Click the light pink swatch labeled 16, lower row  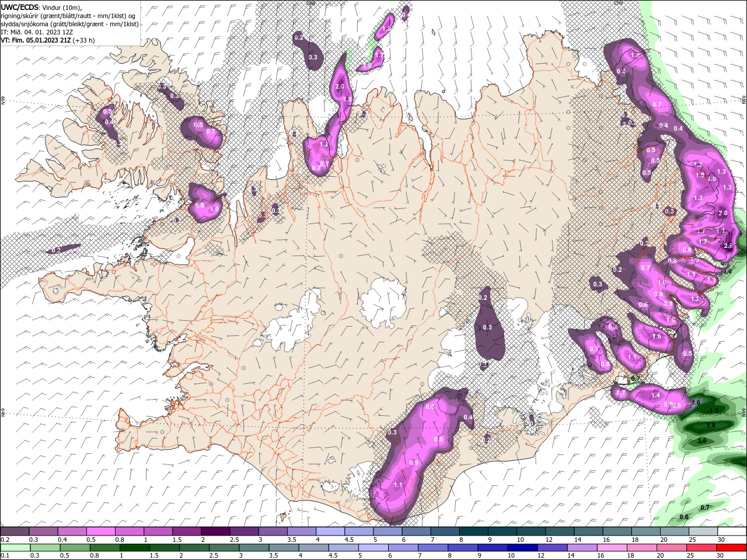coord(612,548)
